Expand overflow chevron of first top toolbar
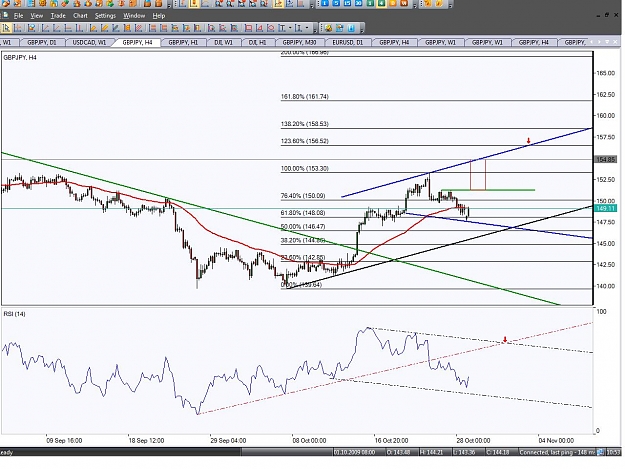The image size is (625, 469). [x=169, y=6]
